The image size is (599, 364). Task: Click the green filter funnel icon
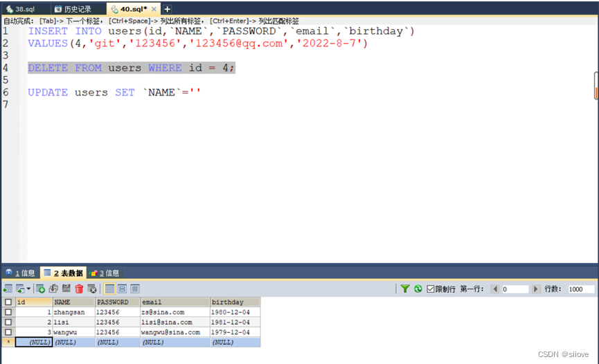(x=405, y=289)
